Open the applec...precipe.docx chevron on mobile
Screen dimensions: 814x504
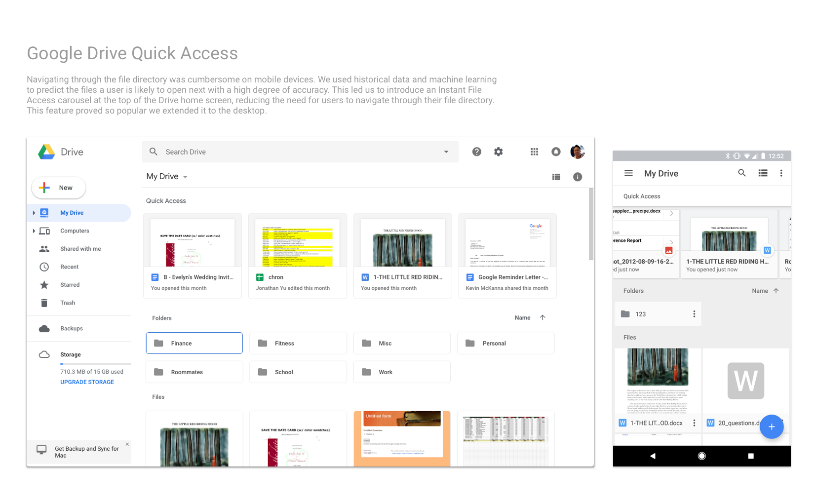tap(671, 213)
